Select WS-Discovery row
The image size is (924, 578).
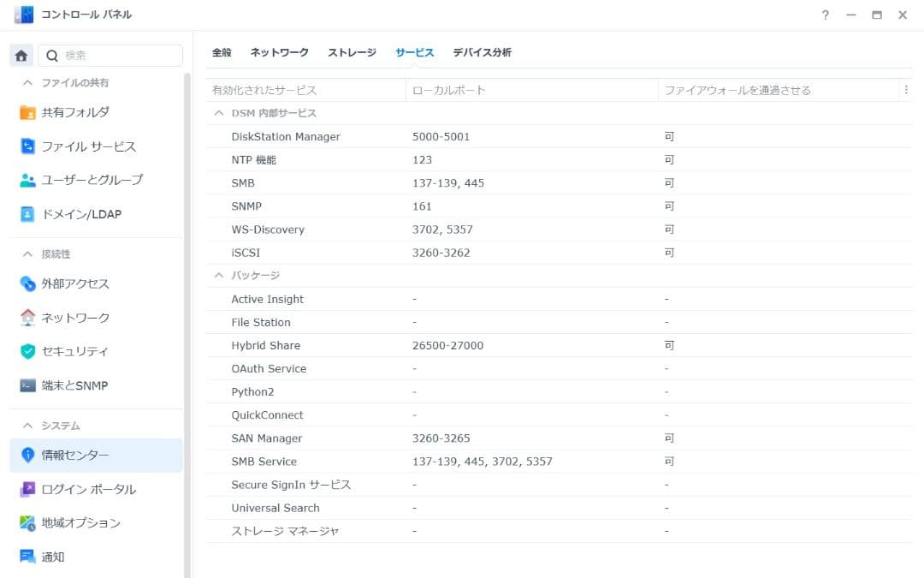[559, 229]
